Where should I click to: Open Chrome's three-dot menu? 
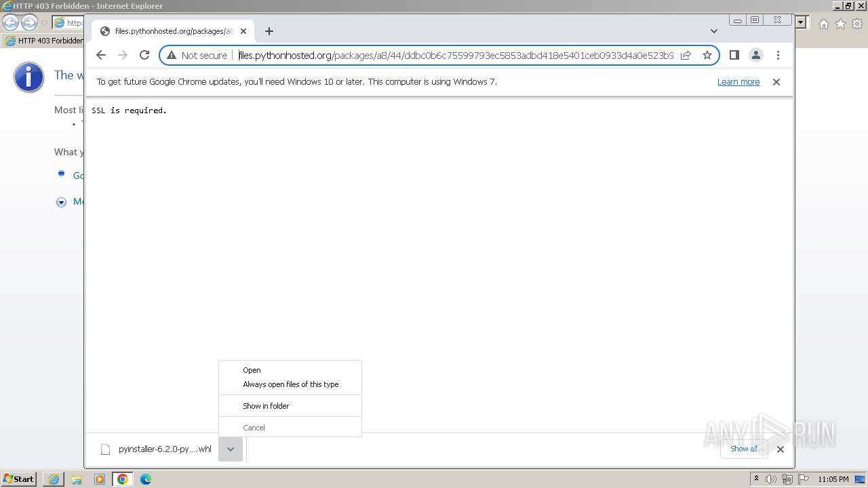point(778,56)
